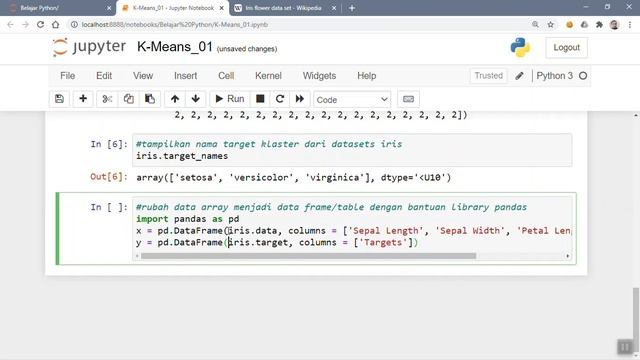Open the zoom magnifier icon in address bar
Image resolution: width=640 pixels, height=360 pixels.
click(535, 24)
